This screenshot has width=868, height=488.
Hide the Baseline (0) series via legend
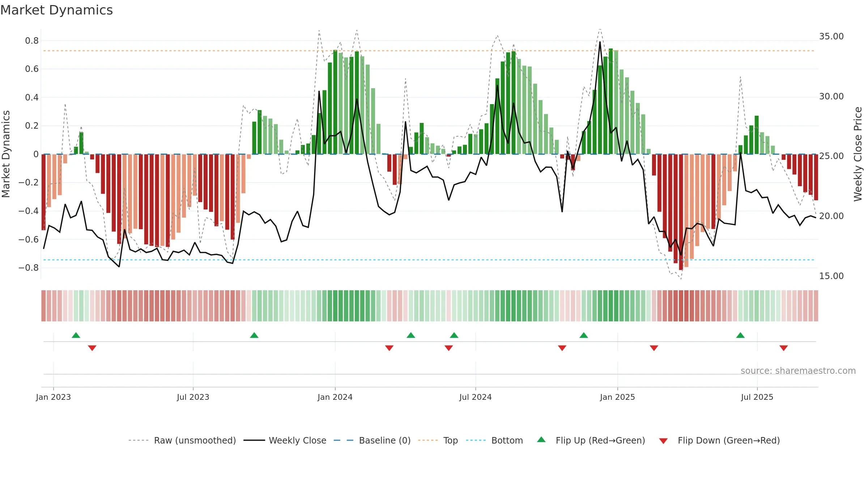pos(372,440)
